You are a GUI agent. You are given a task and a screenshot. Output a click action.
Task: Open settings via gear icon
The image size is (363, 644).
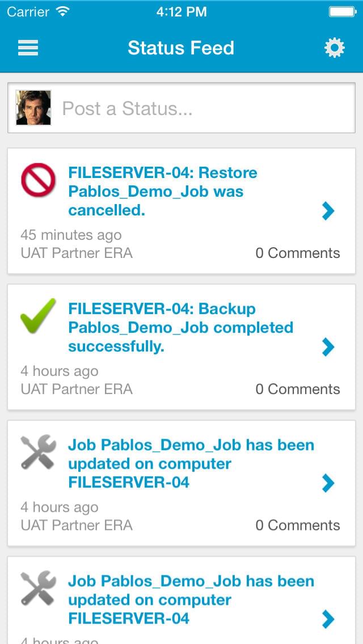(x=334, y=48)
